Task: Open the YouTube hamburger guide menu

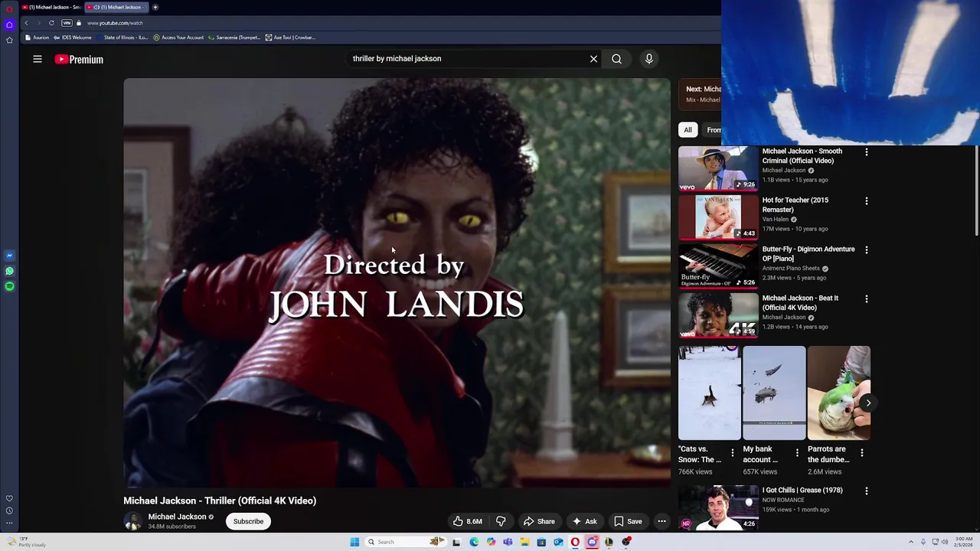Action: 37,59
